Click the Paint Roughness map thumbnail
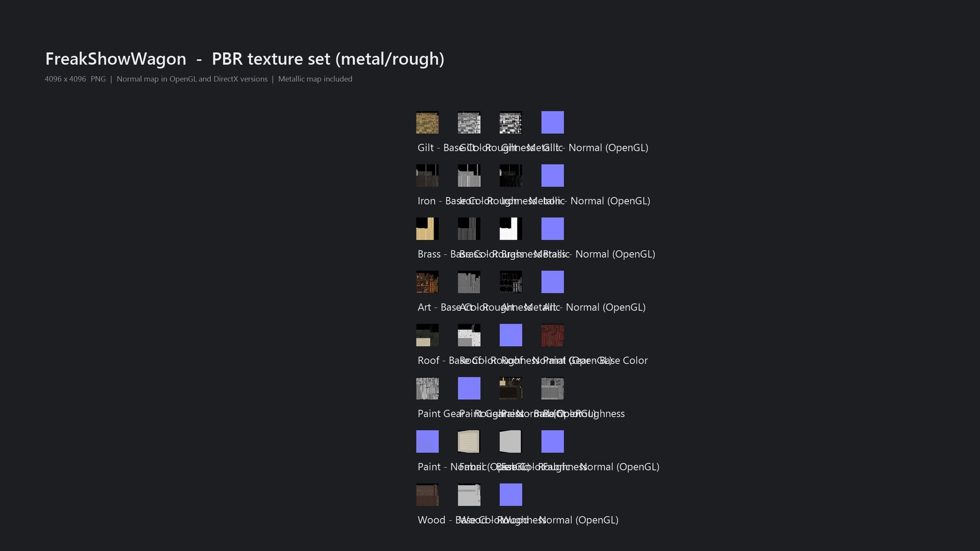This screenshot has width=980, height=551. point(553,388)
